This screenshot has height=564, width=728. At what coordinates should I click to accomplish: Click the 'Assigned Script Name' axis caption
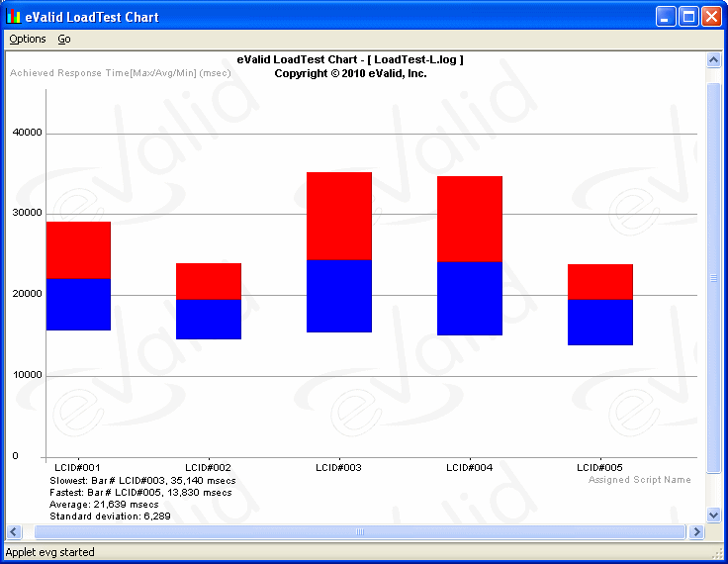(x=640, y=480)
